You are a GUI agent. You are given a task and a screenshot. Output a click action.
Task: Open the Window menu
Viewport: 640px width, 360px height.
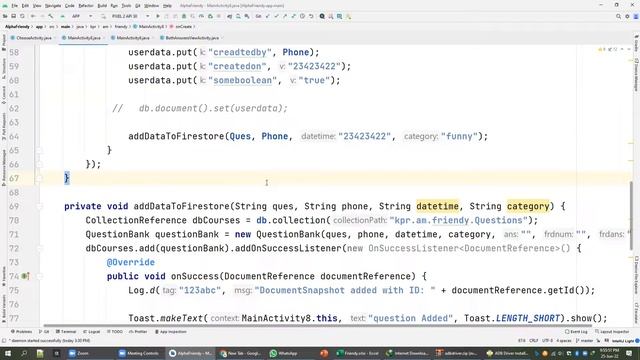coord(151,6)
